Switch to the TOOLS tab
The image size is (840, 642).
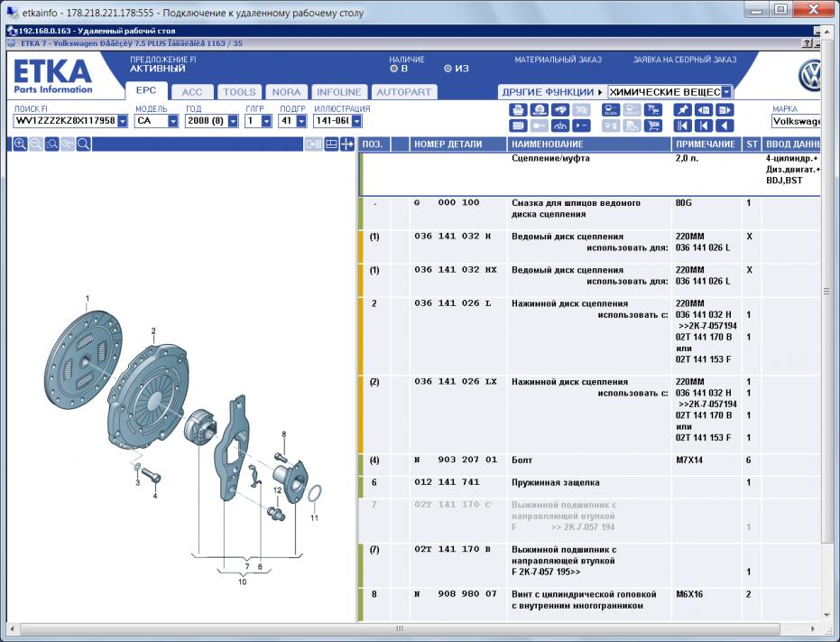(x=239, y=92)
